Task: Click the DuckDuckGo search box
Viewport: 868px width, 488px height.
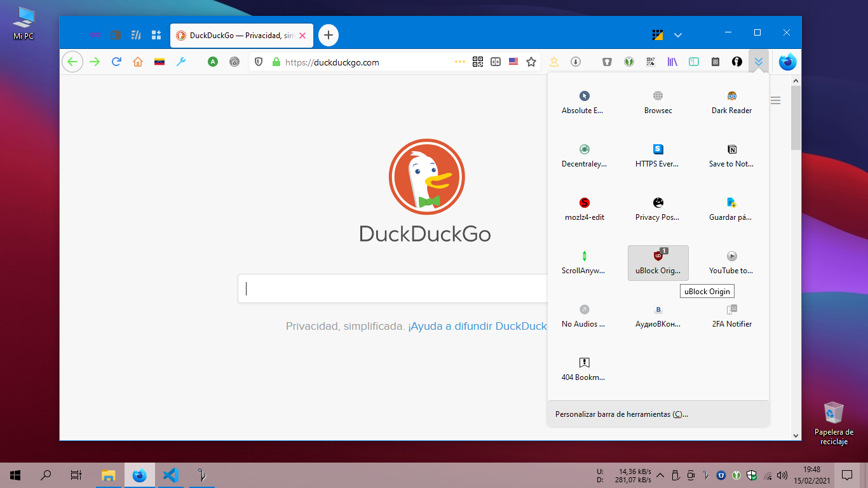Action: (393, 288)
